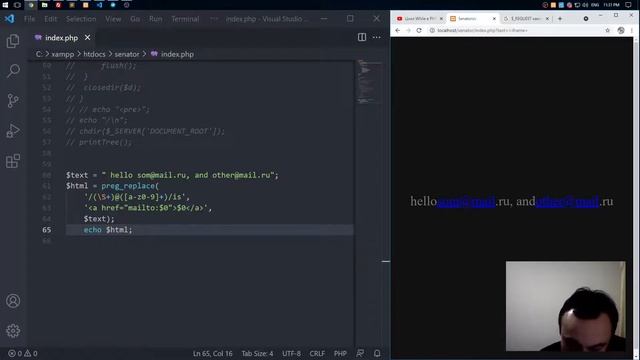Screen dimensions: 640x360
Task: Open the Selection menu
Action: (x=81, y=19)
